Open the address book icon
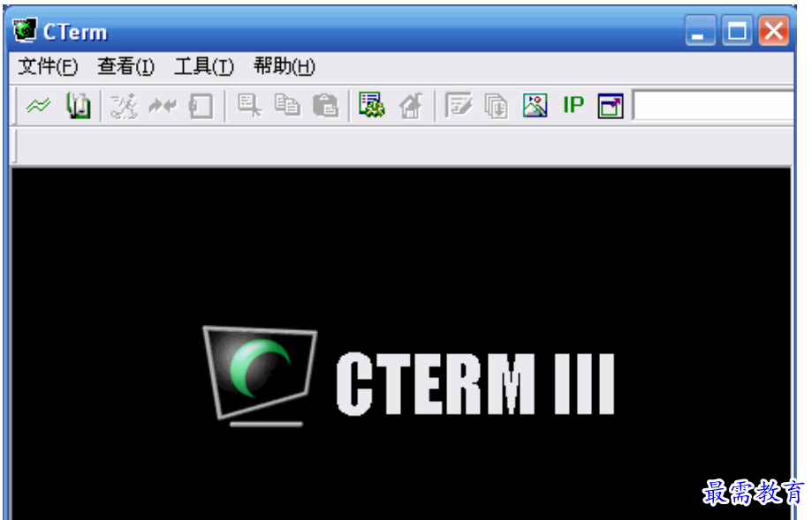812x520 pixels. coord(79,106)
